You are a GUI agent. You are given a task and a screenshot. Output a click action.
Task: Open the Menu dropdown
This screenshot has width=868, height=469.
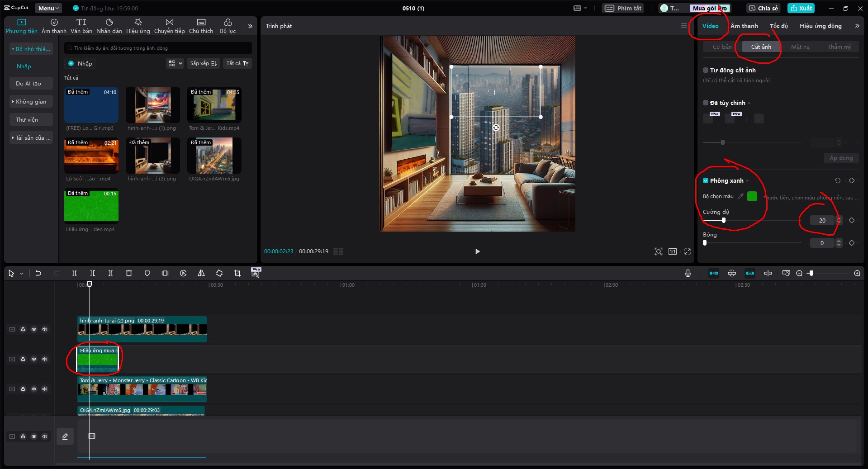coord(48,8)
